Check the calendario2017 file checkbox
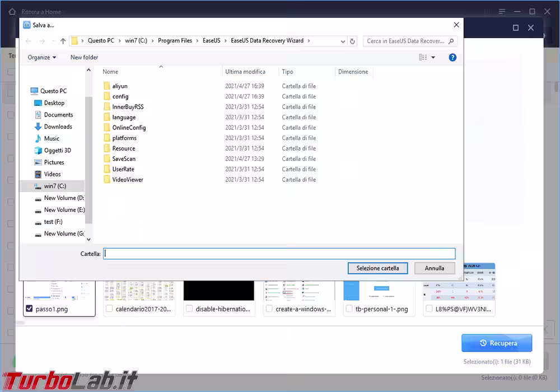 [109, 309]
